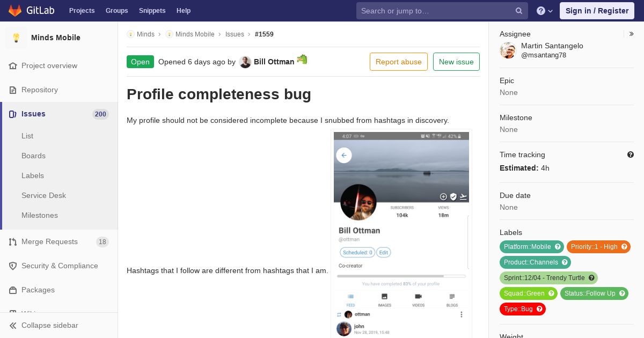Click the Type::Bug label
The image size is (644, 338).
523,309
